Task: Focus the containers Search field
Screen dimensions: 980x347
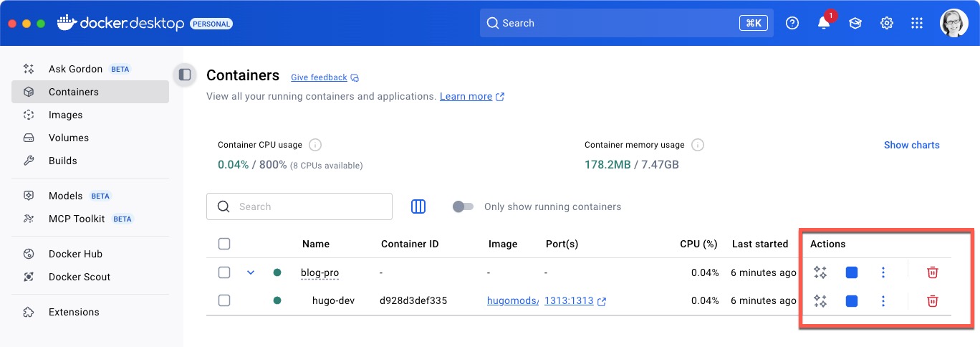Action: (299, 206)
